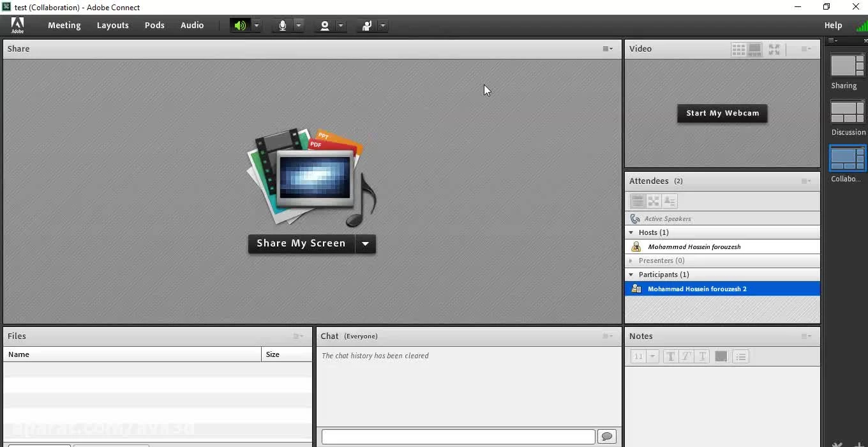Select Attendees list view icon
The image size is (868, 447).
638,201
